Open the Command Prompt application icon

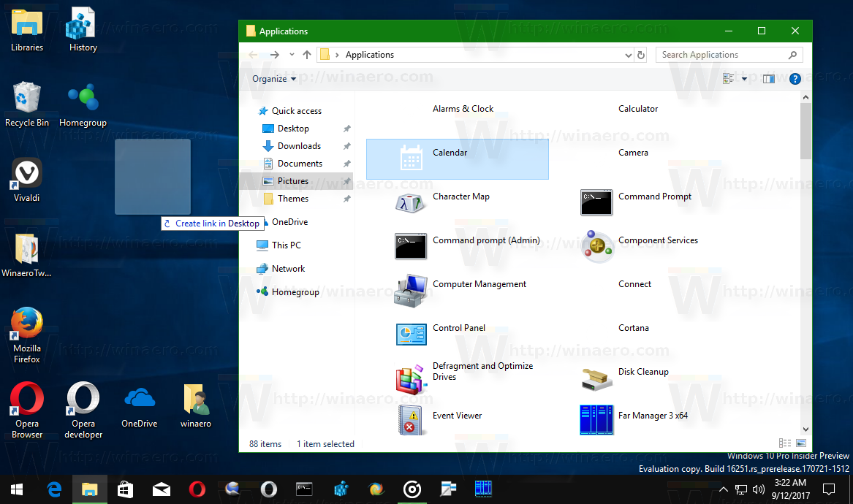click(x=596, y=202)
